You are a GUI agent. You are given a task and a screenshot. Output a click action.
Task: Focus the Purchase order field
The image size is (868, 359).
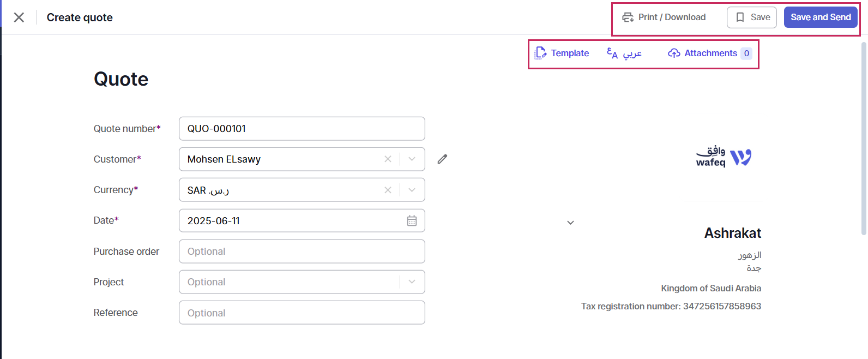tap(302, 252)
